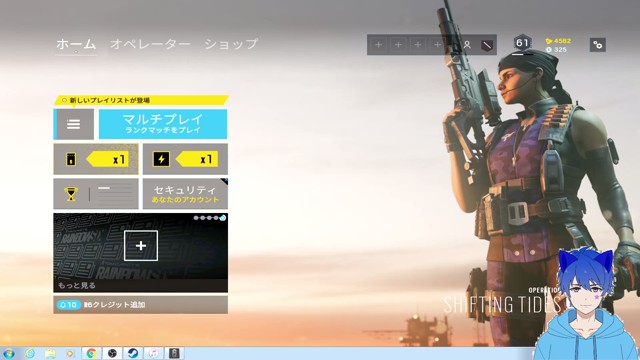Select the last news carousel dot

[223, 218]
